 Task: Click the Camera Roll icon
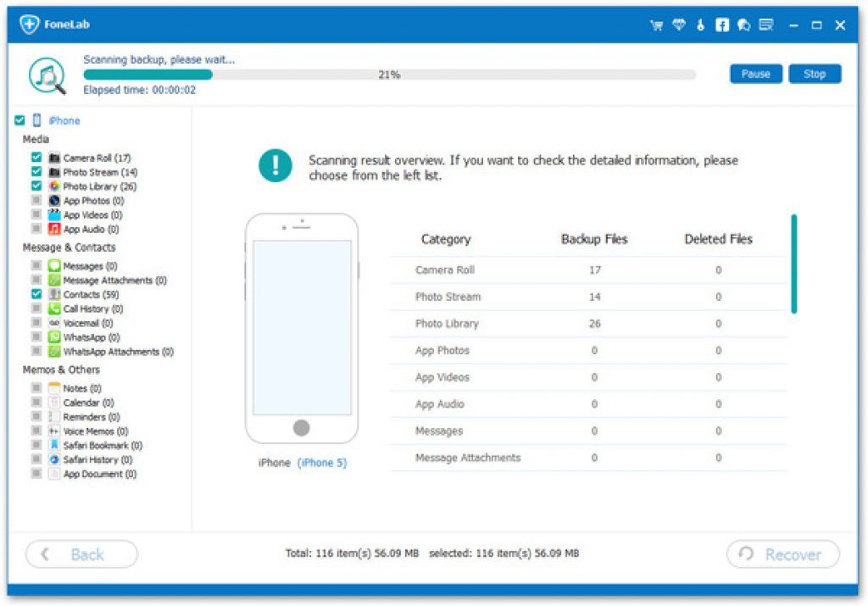pyautogui.click(x=54, y=158)
